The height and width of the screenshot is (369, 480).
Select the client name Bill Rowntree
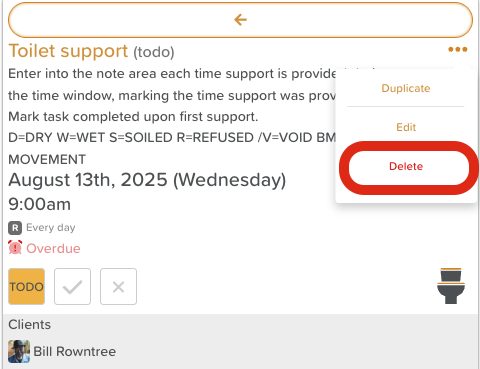coord(75,352)
